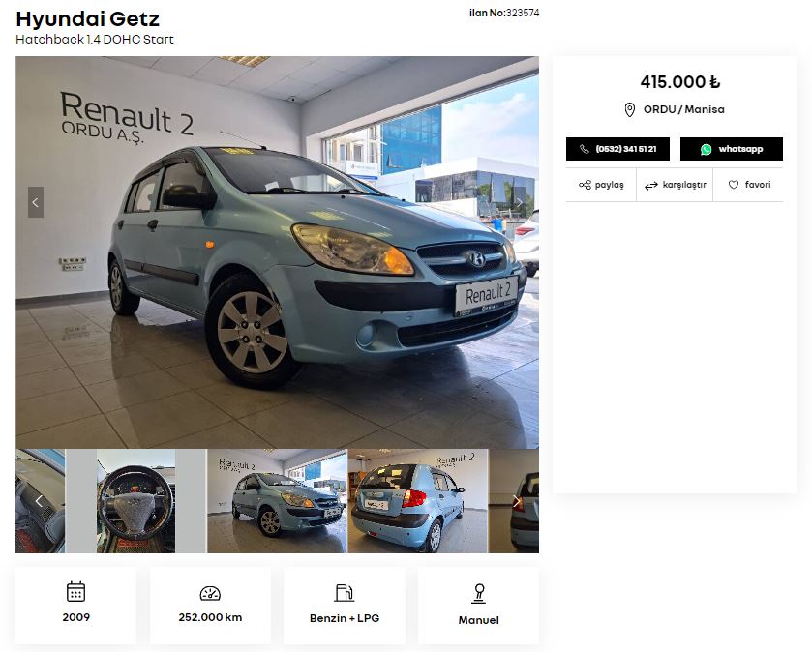Click the WhatsApp logo icon
Screen dimensions: 812x652
706,149
